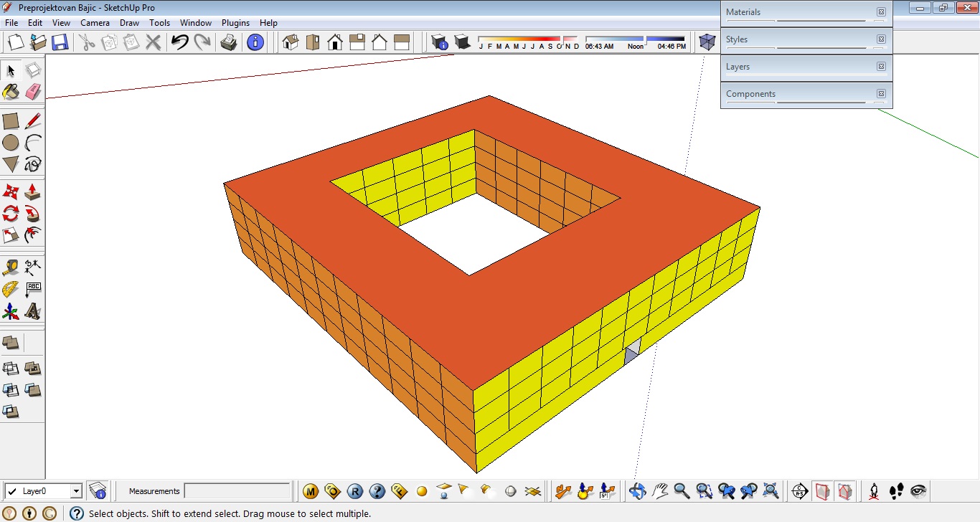Image resolution: width=980 pixels, height=522 pixels.
Task: Toggle X-ray face style cube icon
Action: coord(707,42)
